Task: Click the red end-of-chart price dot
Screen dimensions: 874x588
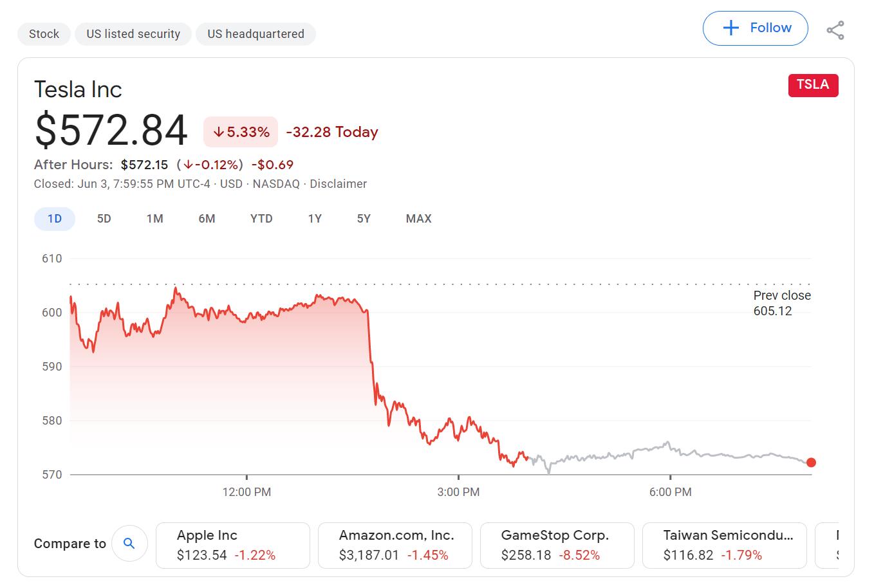Action: pyautogui.click(x=811, y=463)
